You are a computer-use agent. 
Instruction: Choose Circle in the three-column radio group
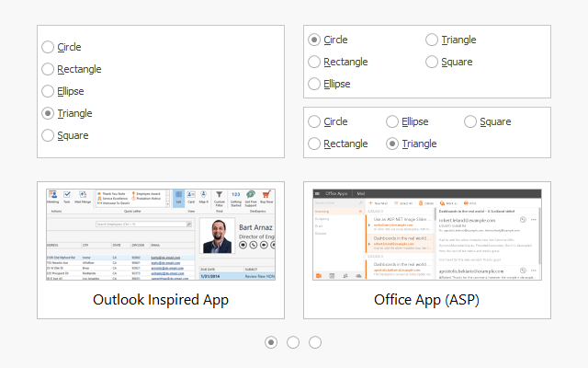(314, 121)
